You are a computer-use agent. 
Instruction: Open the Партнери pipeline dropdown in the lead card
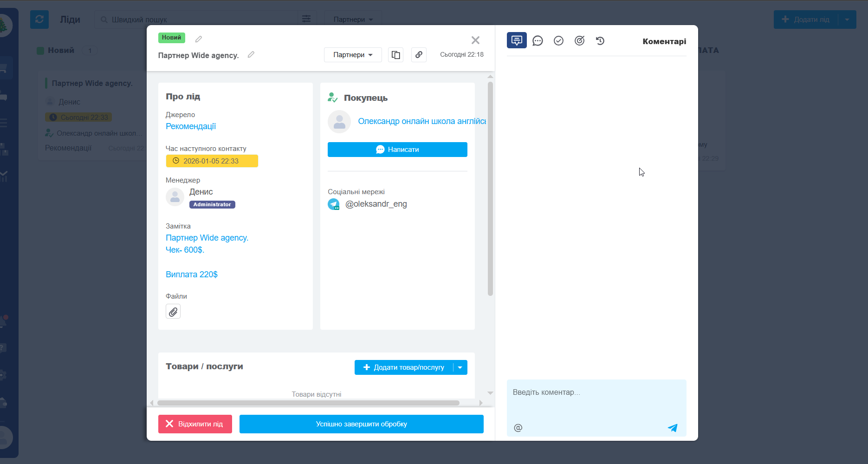[353, 54]
